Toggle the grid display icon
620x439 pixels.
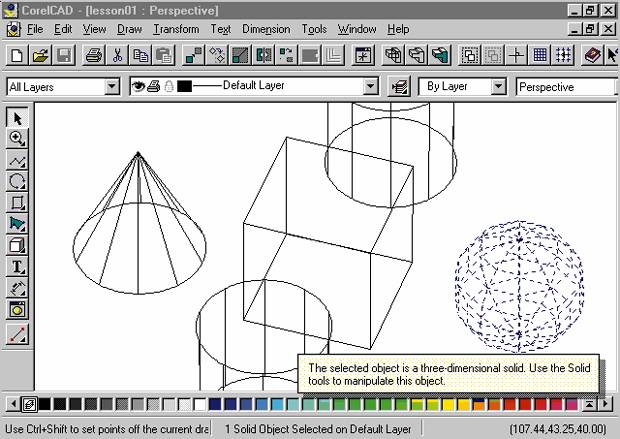click(539, 55)
